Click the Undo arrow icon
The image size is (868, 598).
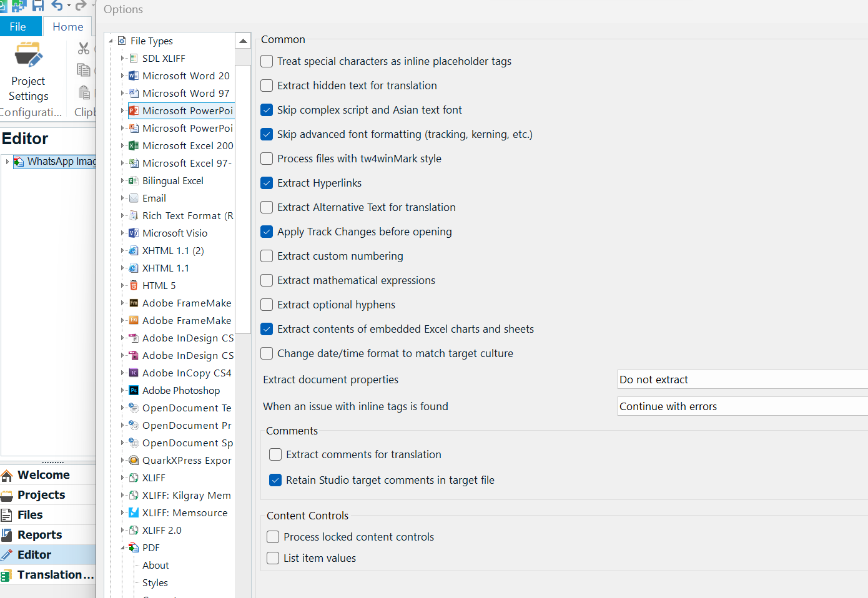(x=57, y=6)
